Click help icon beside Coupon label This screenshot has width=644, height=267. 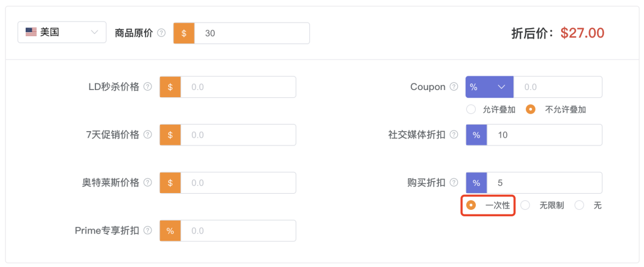[x=454, y=87]
